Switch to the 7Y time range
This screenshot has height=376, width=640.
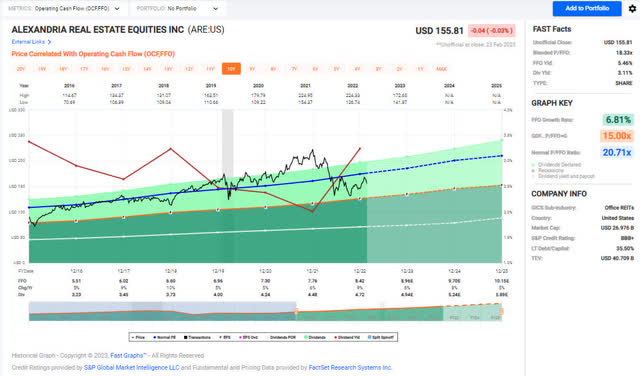tap(294, 69)
